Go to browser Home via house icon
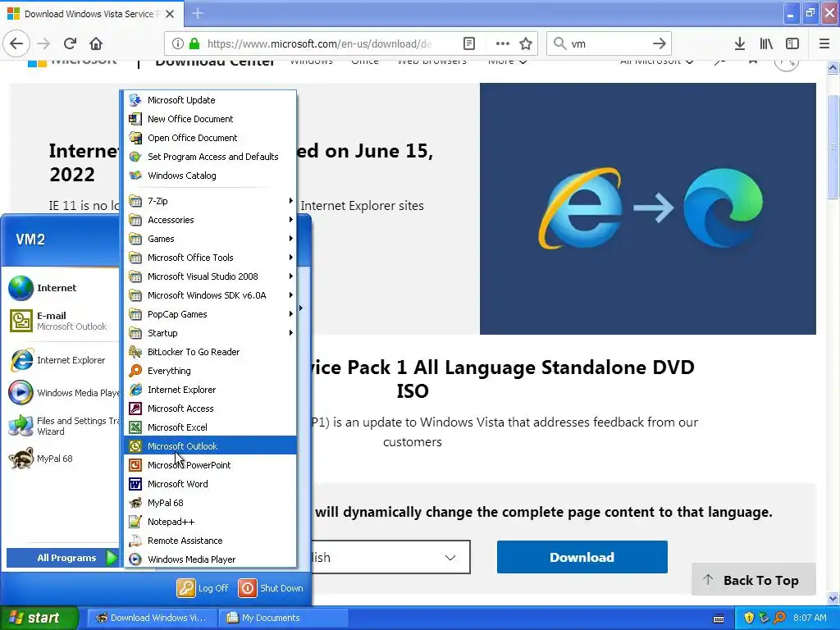840x630 pixels. pyautogui.click(x=96, y=43)
